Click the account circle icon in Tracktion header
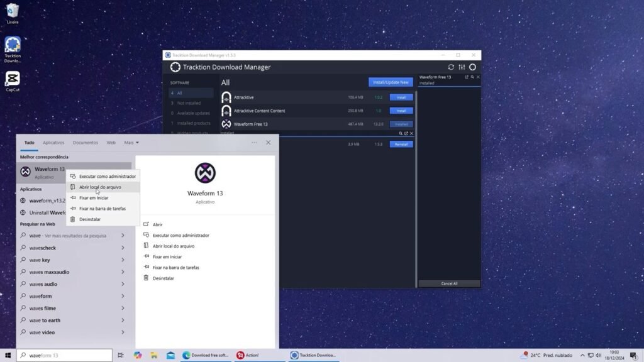 [x=473, y=67]
